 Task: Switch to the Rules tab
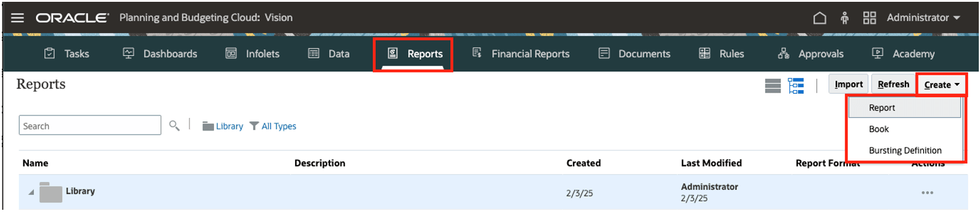721,53
